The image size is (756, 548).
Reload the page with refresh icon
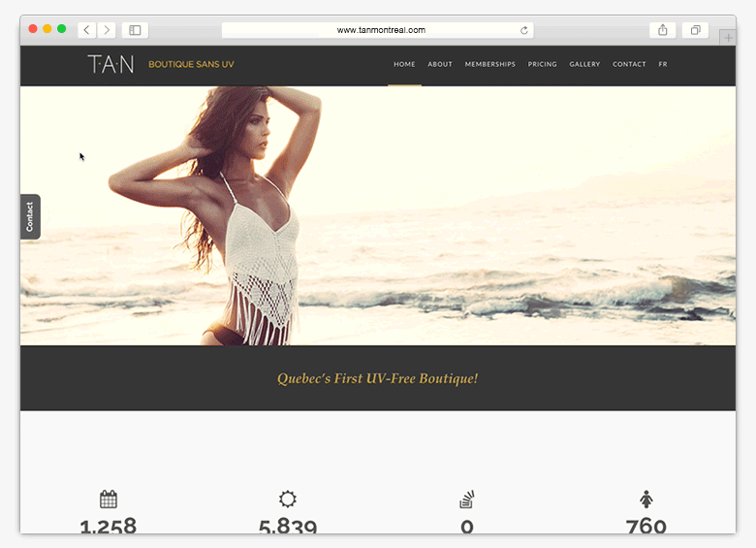[524, 30]
